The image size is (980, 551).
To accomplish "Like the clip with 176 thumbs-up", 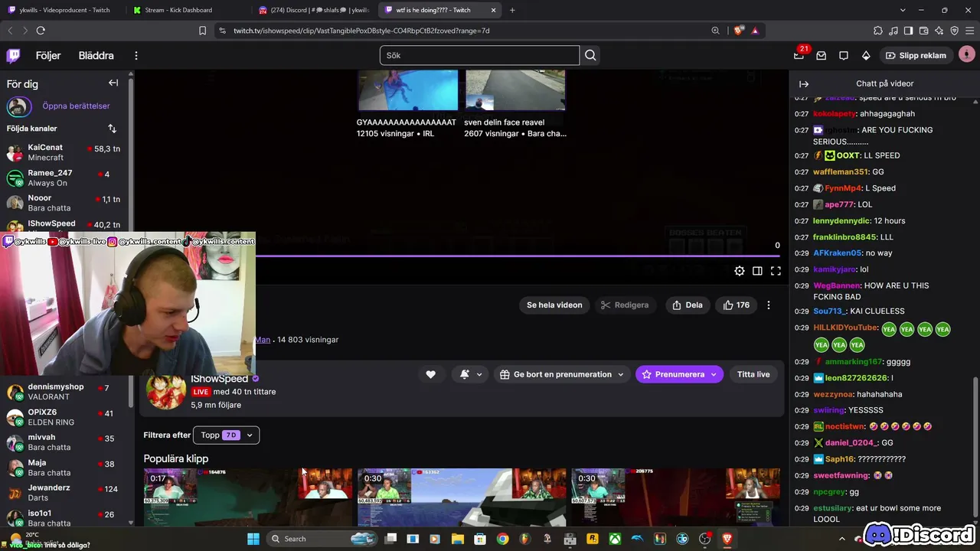I will pos(737,305).
